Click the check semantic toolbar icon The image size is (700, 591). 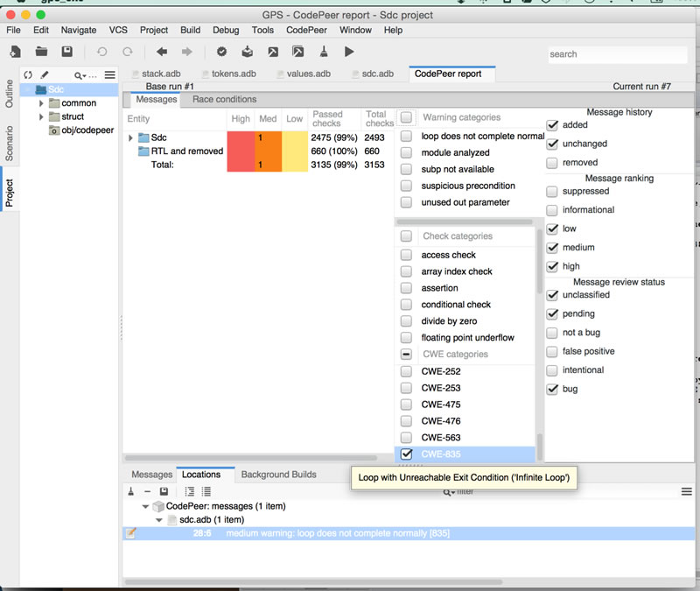tap(221, 52)
